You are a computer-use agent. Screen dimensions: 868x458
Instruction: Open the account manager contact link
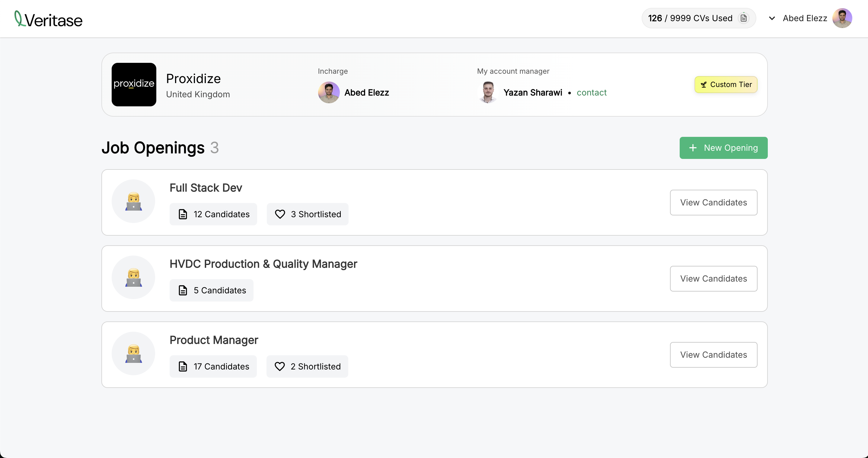click(x=591, y=92)
